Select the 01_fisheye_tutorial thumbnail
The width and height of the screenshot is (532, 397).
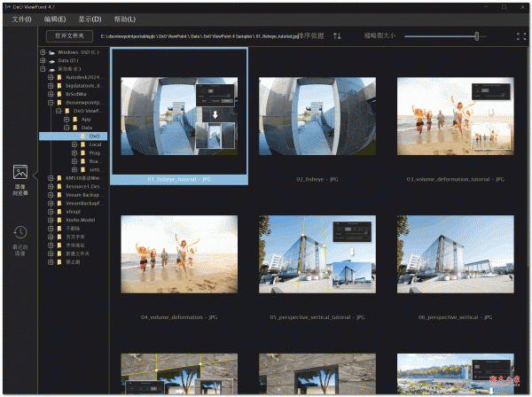(x=179, y=116)
